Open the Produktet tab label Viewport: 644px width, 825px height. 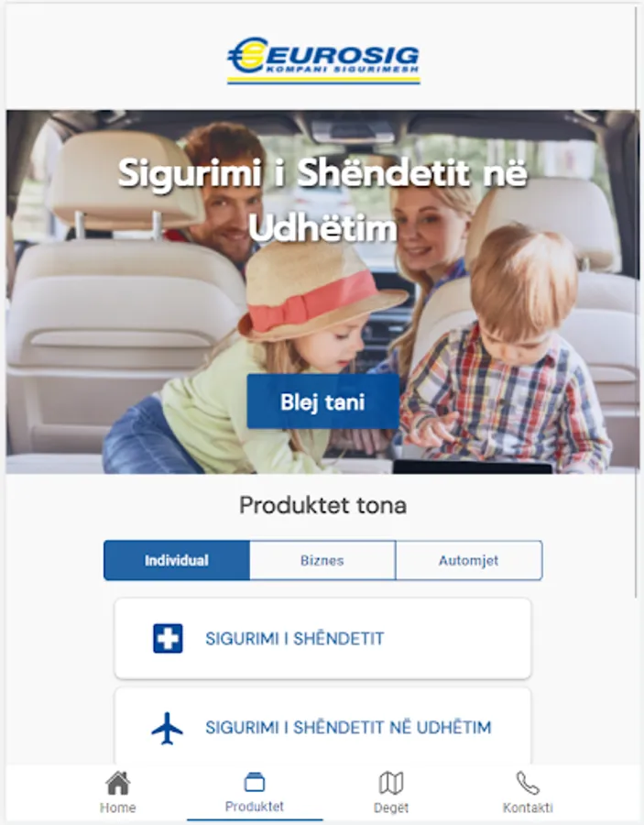(x=255, y=807)
